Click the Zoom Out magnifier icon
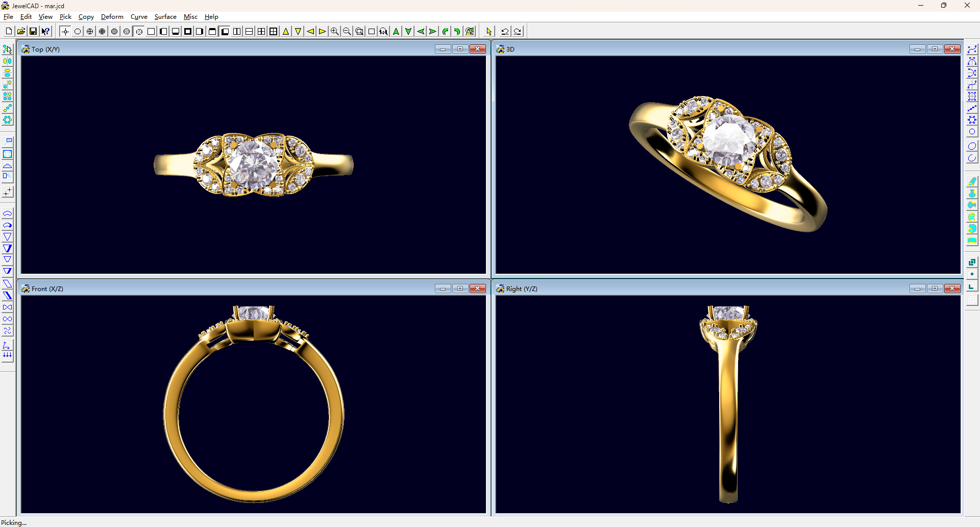The width and height of the screenshot is (980, 527). coord(347,31)
